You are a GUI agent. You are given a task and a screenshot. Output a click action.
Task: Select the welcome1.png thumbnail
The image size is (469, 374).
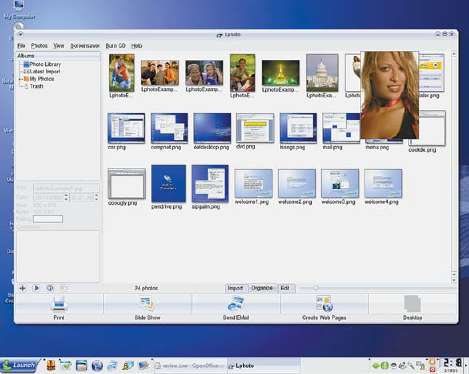253,183
